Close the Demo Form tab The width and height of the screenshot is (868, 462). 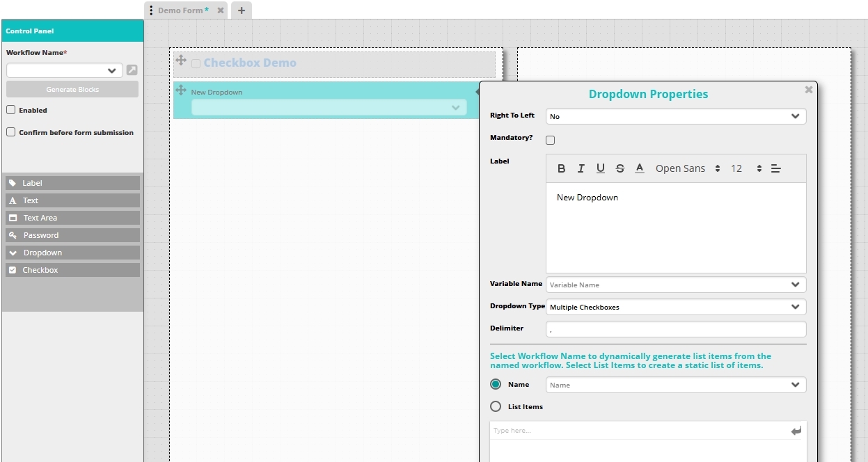pyautogui.click(x=220, y=10)
